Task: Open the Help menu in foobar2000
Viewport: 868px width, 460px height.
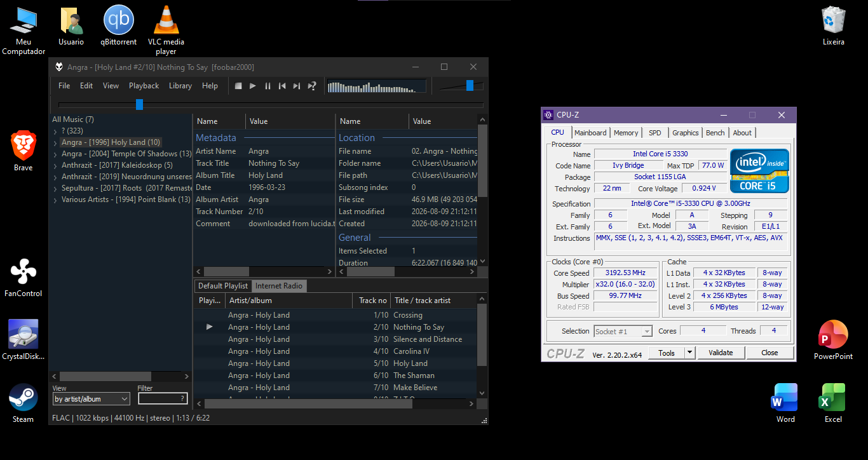Action: (210, 86)
